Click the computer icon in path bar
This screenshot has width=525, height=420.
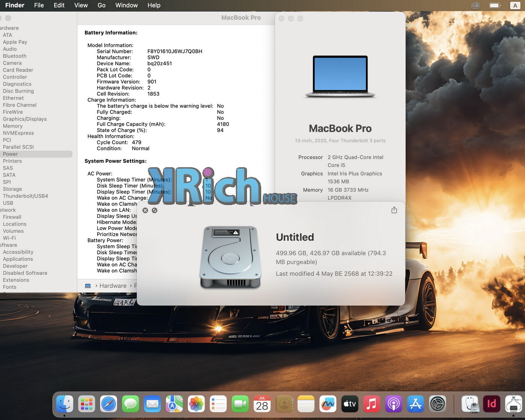click(88, 286)
